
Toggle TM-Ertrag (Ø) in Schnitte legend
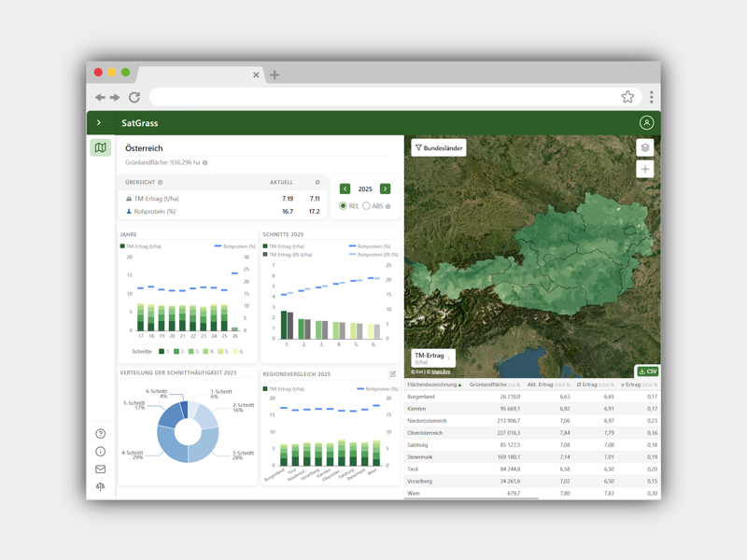pyautogui.click(x=288, y=255)
